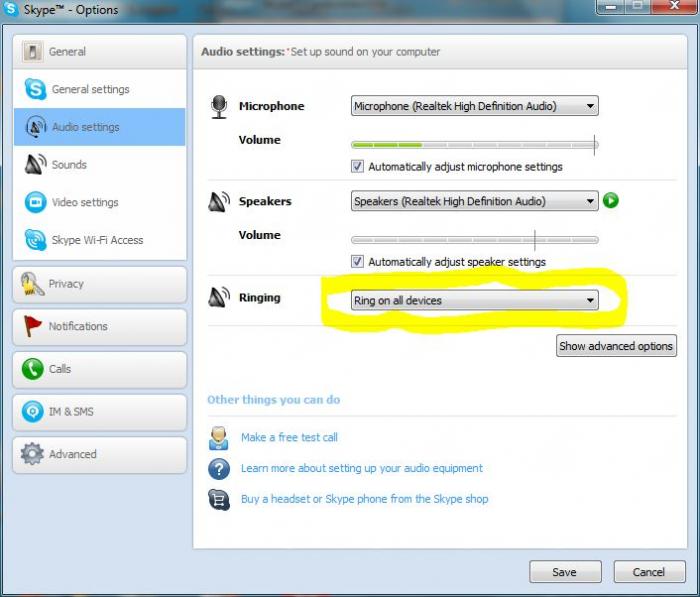Expand the Privacy section
Image resolution: width=700 pixels, height=597 pixels.
pyautogui.click(x=100, y=284)
